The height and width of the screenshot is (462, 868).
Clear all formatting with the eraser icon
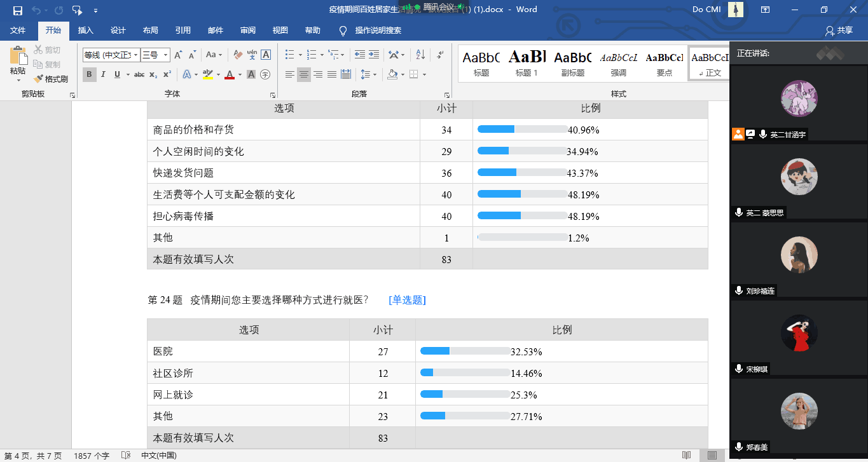pos(238,55)
